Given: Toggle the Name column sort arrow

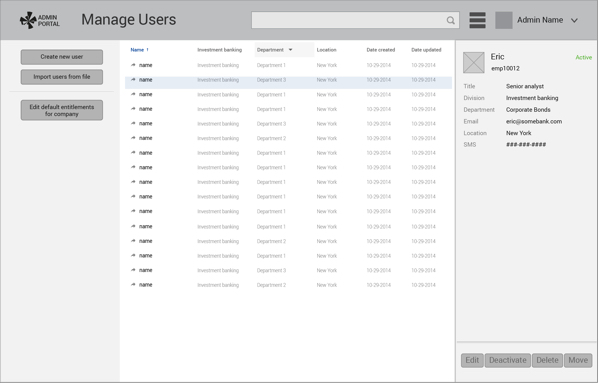Looking at the screenshot, I should [x=147, y=50].
